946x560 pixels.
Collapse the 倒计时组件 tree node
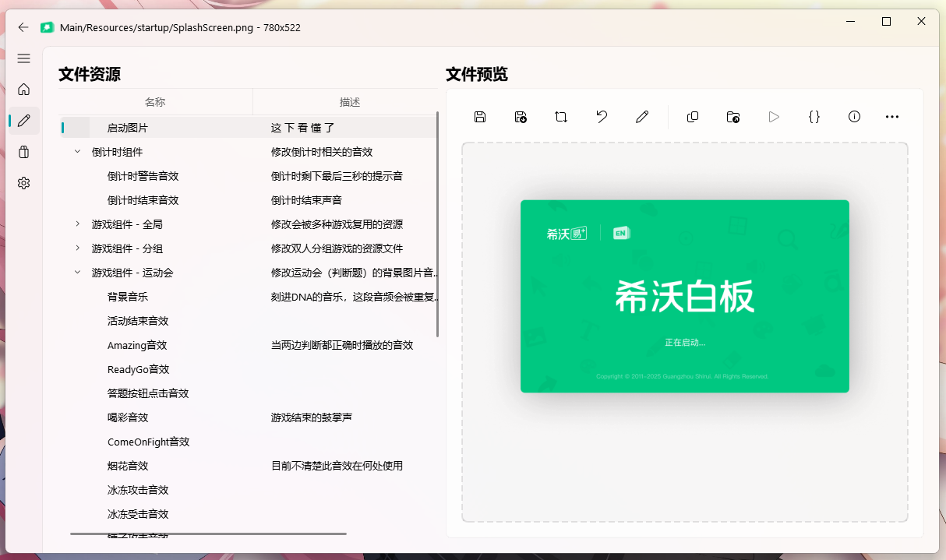(x=77, y=152)
